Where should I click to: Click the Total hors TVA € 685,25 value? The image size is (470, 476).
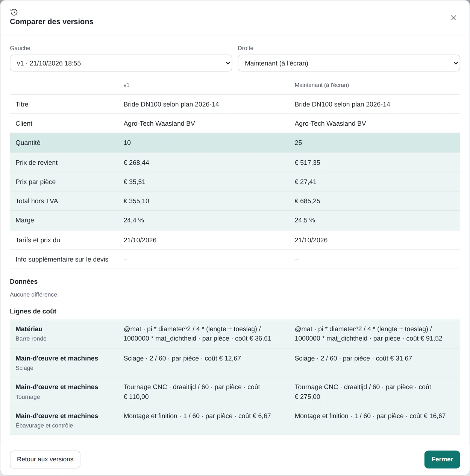pyautogui.click(x=307, y=201)
